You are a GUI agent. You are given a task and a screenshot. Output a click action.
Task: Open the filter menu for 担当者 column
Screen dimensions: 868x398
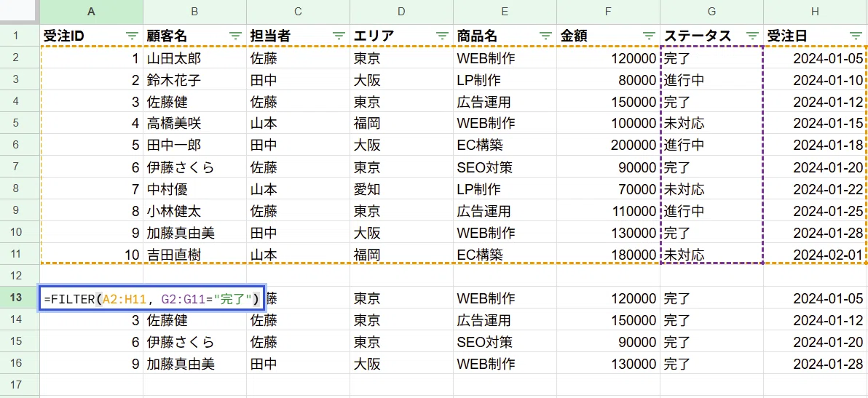[x=339, y=36]
